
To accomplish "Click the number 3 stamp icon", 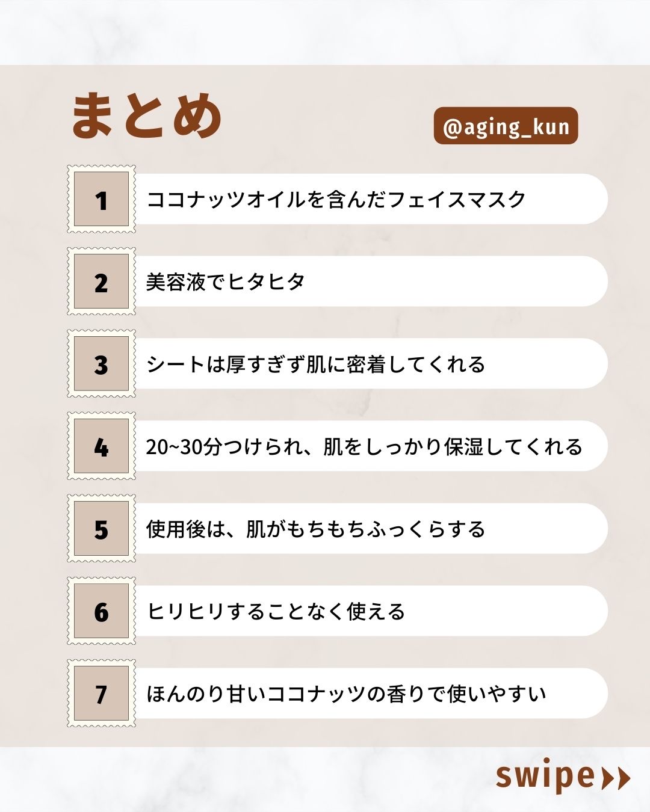I will point(101,364).
